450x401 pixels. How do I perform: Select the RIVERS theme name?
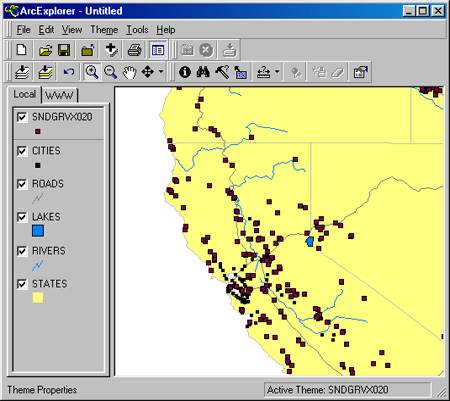tap(49, 251)
